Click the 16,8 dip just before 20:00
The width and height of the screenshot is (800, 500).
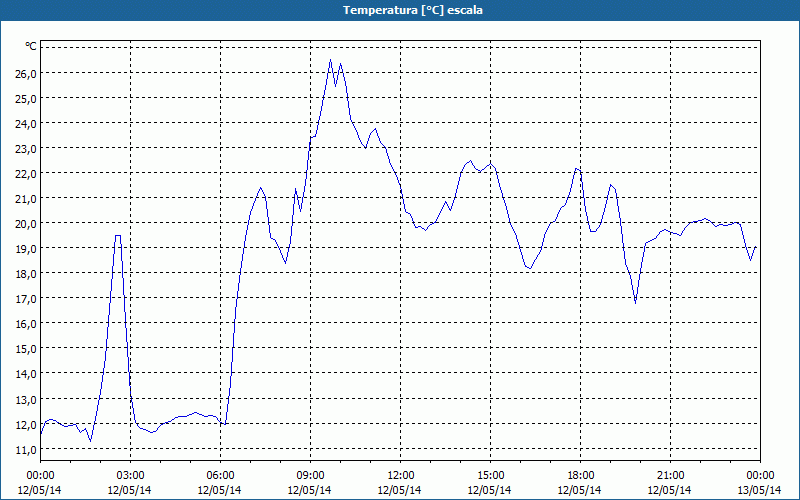pos(635,303)
